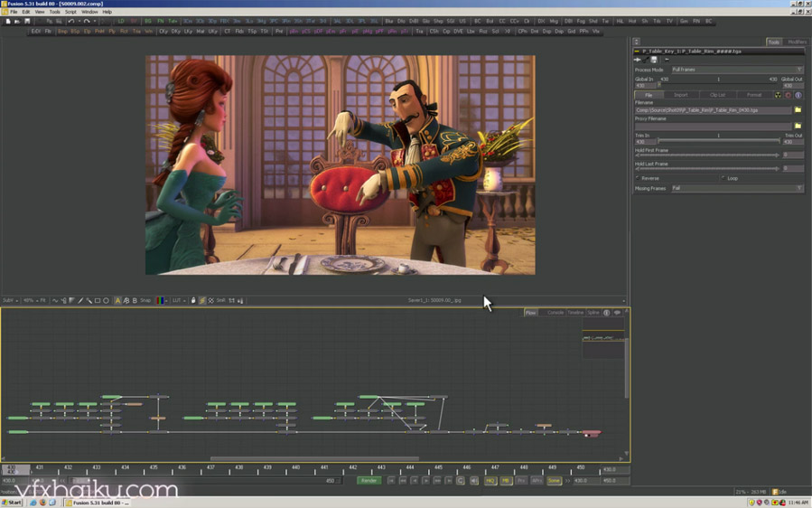This screenshot has height=508, width=812.
Task: Add a Brightness Contrast with the BC tool
Action: click(478, 22)
